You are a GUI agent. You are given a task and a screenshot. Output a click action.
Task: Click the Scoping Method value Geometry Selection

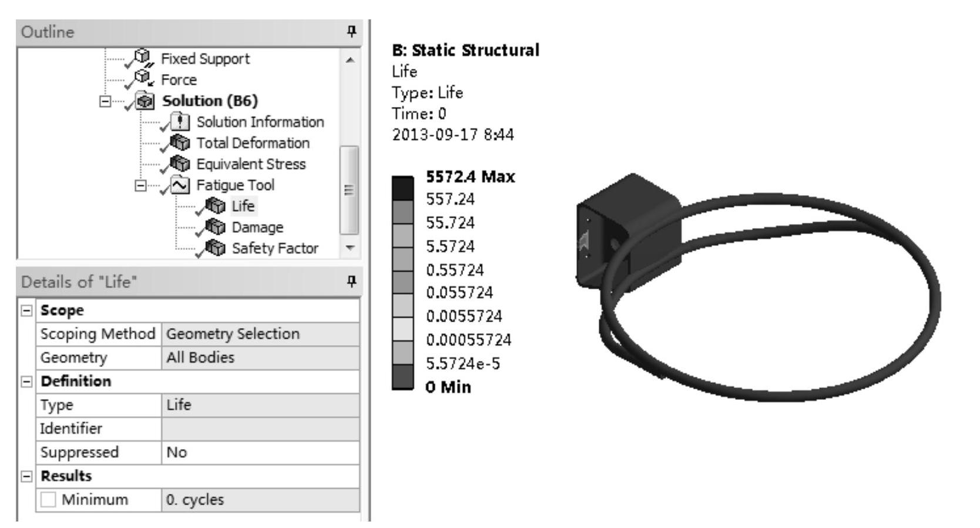click(260, 334)
